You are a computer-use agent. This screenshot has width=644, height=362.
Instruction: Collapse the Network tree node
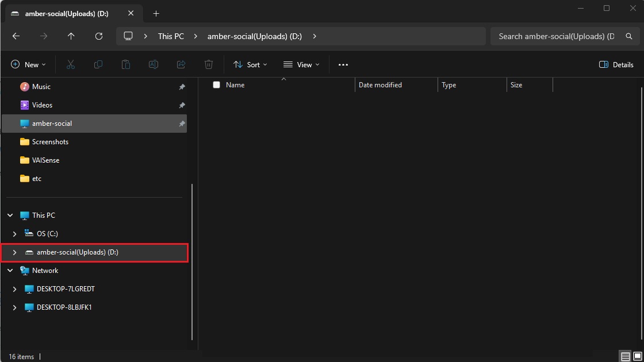point(10,271)
